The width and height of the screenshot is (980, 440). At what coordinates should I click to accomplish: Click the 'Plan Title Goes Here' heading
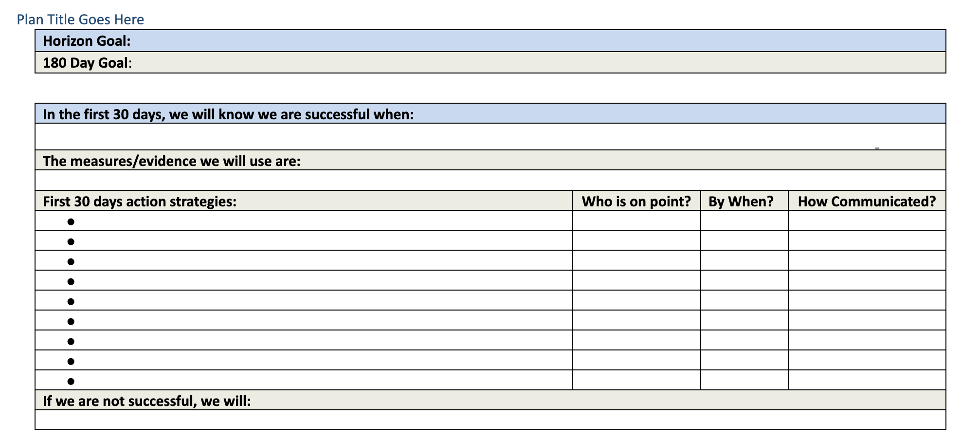coord(80,19)
